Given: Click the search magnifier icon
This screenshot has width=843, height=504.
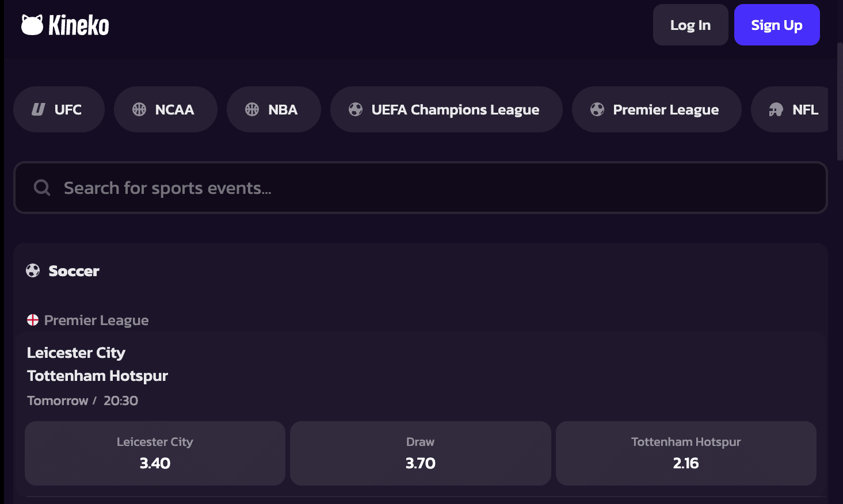Looking at the screenshot, I should (42, 188).
